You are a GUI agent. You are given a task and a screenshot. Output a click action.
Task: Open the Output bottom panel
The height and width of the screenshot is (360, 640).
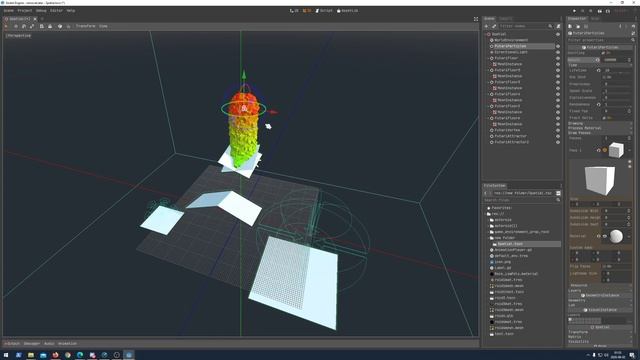(12, 344)
